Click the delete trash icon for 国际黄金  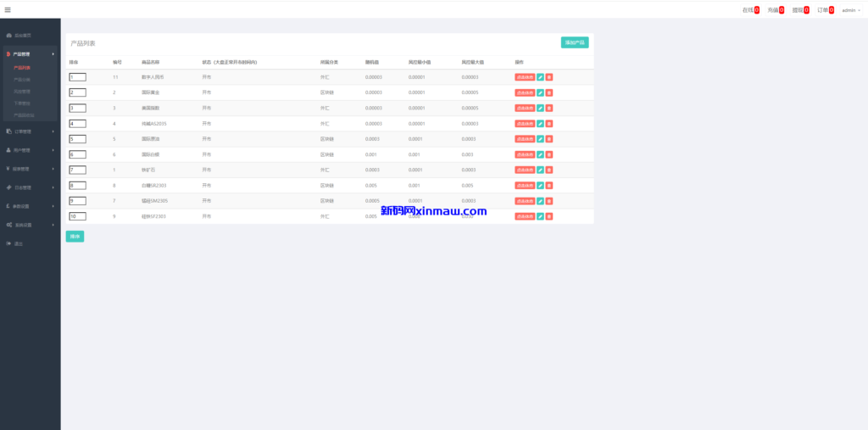point(549,92)
